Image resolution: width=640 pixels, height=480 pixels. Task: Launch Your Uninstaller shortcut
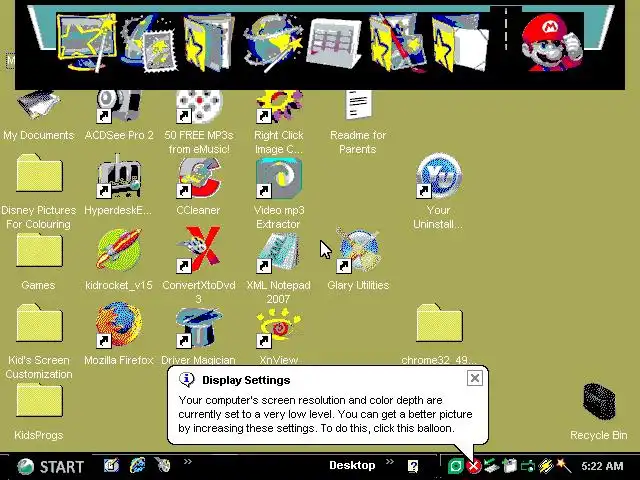coord(439,176)
